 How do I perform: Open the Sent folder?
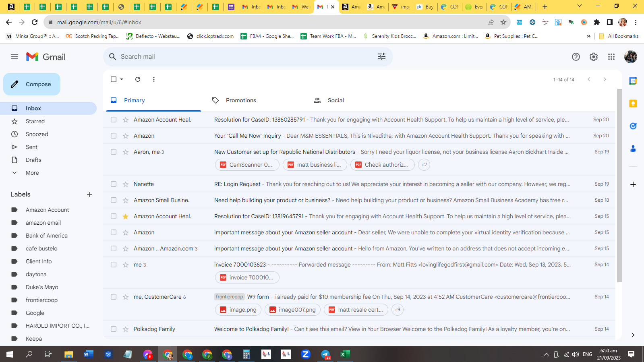click(31, 147)
